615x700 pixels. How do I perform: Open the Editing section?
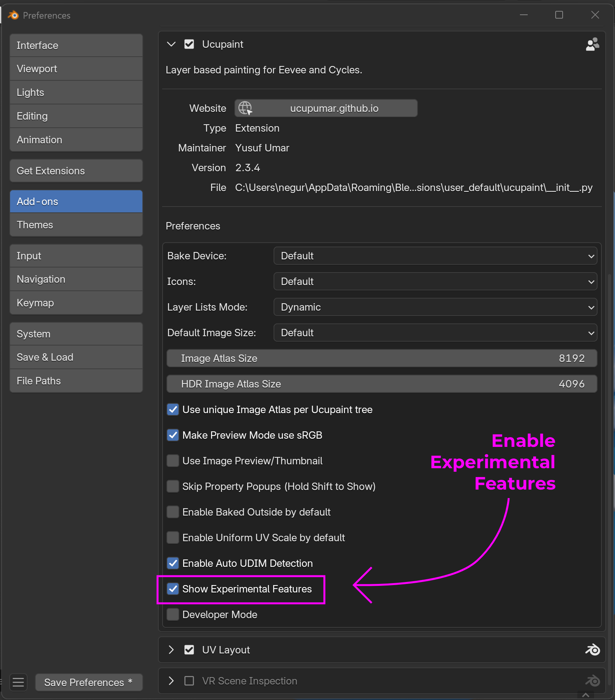76,116
